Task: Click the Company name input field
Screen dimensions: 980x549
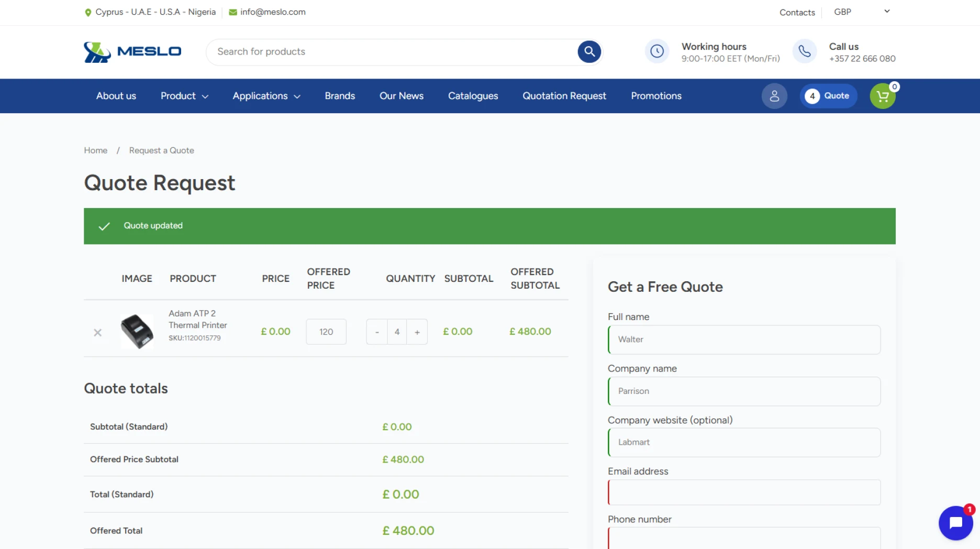Action: [x=744, y=391]
